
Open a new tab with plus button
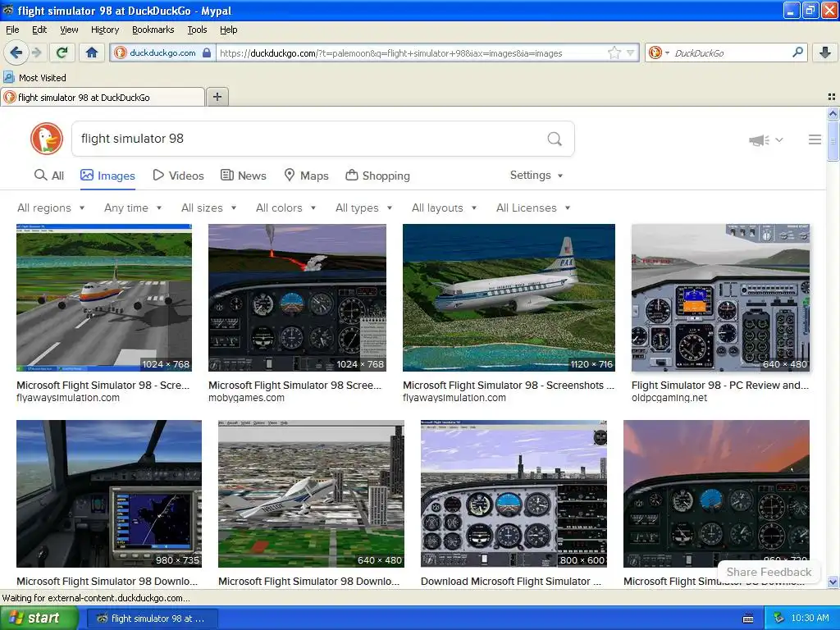[217, 97]
